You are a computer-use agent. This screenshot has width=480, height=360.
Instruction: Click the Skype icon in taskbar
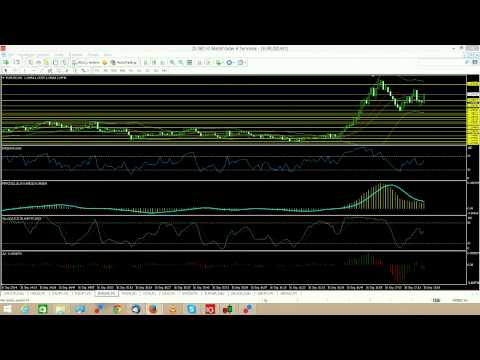point(191,309)
